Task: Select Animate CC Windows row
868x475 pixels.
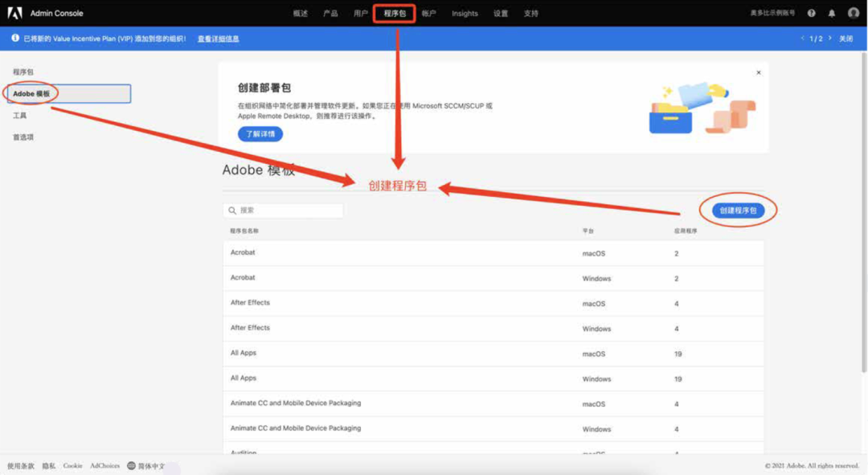Action: click(x=493, y=429)
